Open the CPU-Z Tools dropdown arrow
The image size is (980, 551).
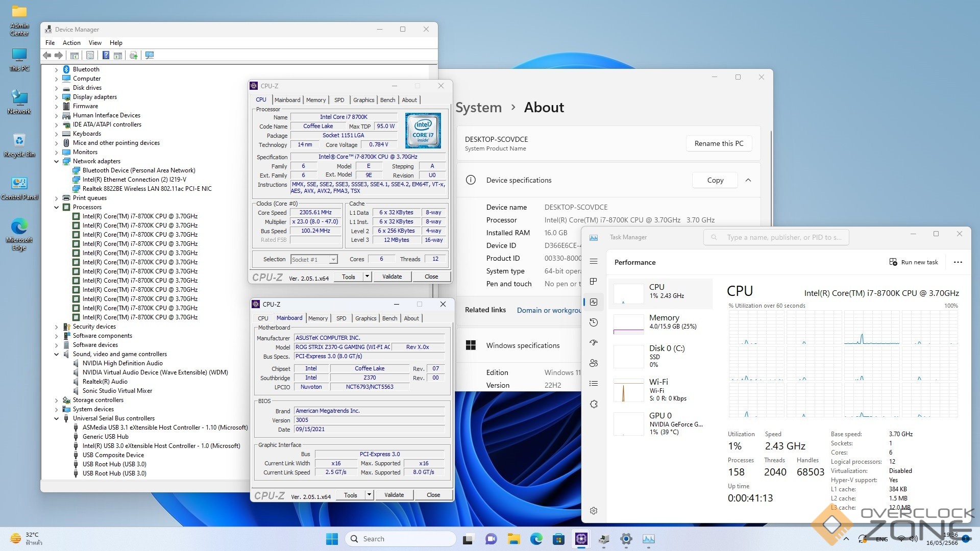pos(367,277)
